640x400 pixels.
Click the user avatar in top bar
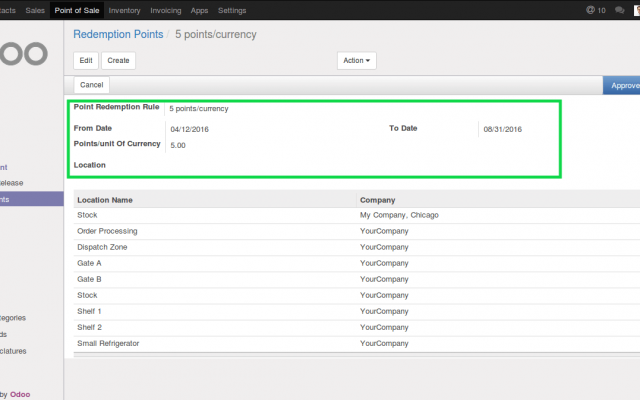[636, 10]
